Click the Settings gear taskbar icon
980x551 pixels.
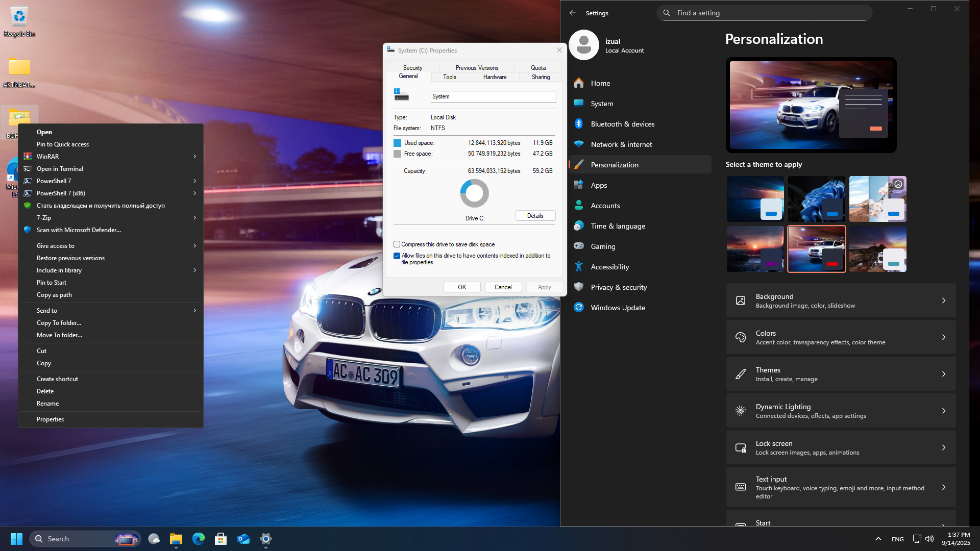(x=266, y=539)
